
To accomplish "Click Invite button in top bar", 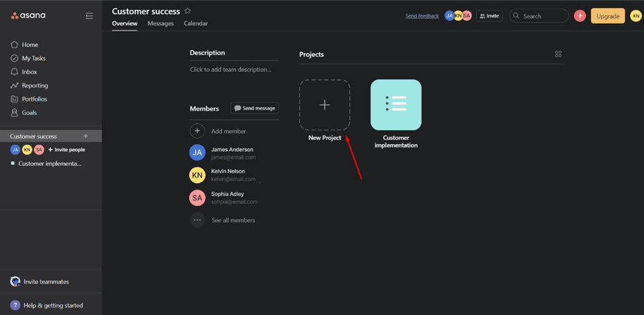I will pyautogui.click(x=489, y=16).
